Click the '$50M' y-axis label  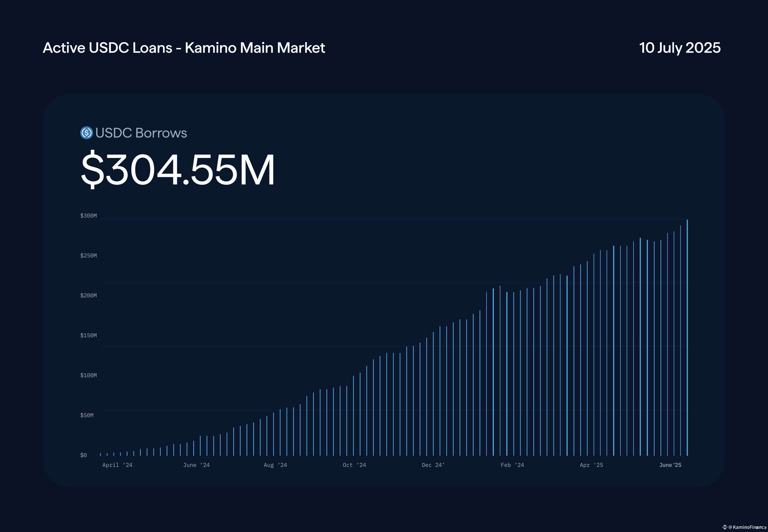pyautogui.click(x=87, y=415)
